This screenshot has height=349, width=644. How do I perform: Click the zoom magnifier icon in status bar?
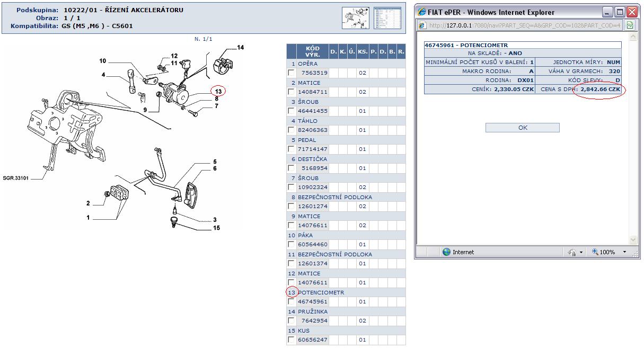click(595, 252)
